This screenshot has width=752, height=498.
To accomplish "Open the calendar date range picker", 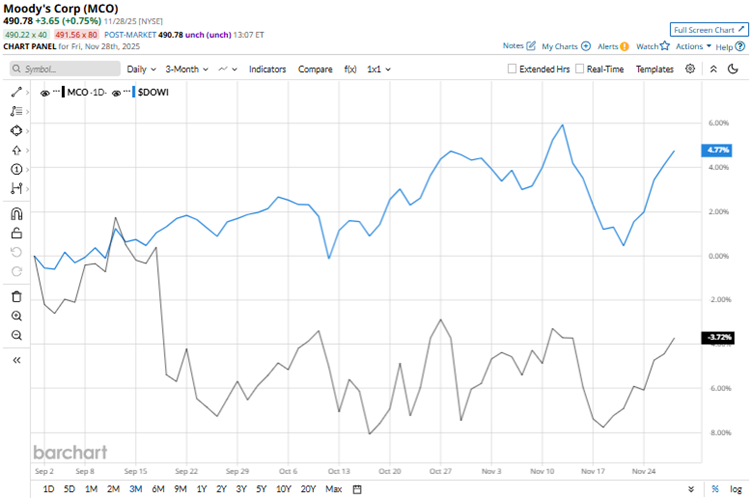I will coord(357,489).
